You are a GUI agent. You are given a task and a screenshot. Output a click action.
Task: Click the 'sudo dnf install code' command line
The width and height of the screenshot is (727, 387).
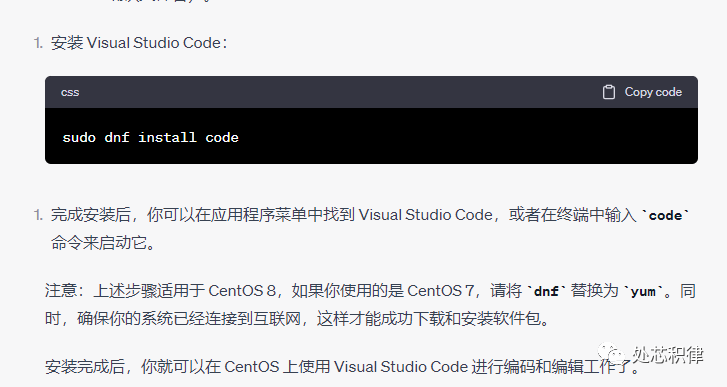pyautogui.click(x=150, y=138)
